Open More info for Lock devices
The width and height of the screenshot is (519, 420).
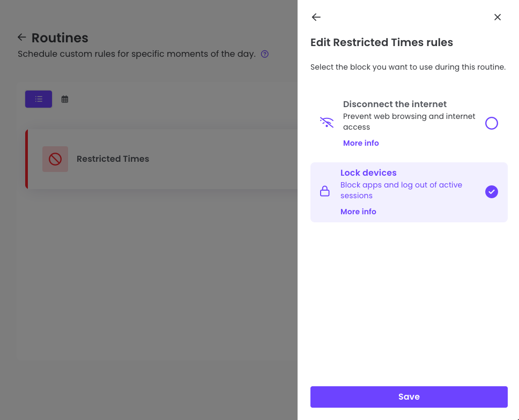tap(358, 211)
